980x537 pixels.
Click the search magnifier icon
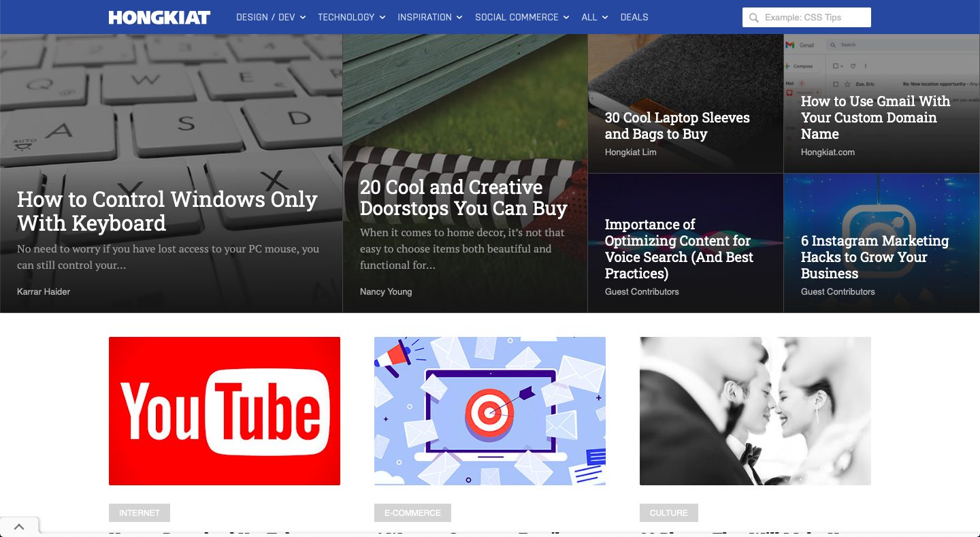753,18
